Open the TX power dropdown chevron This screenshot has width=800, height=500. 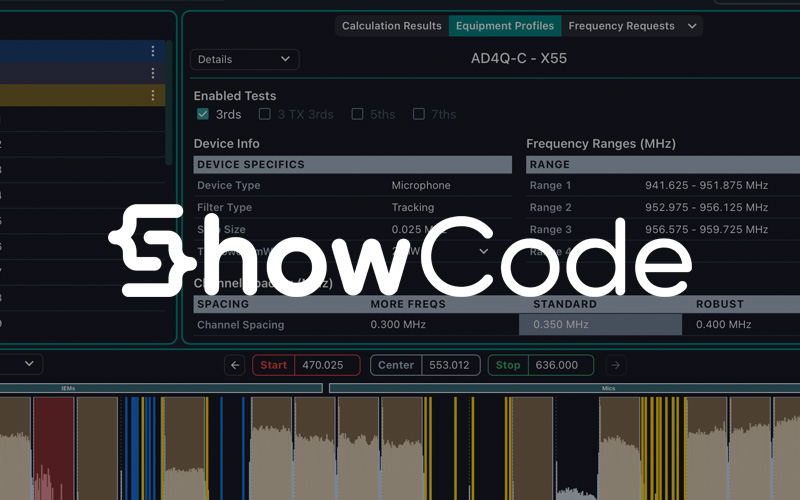click(483, 251)
